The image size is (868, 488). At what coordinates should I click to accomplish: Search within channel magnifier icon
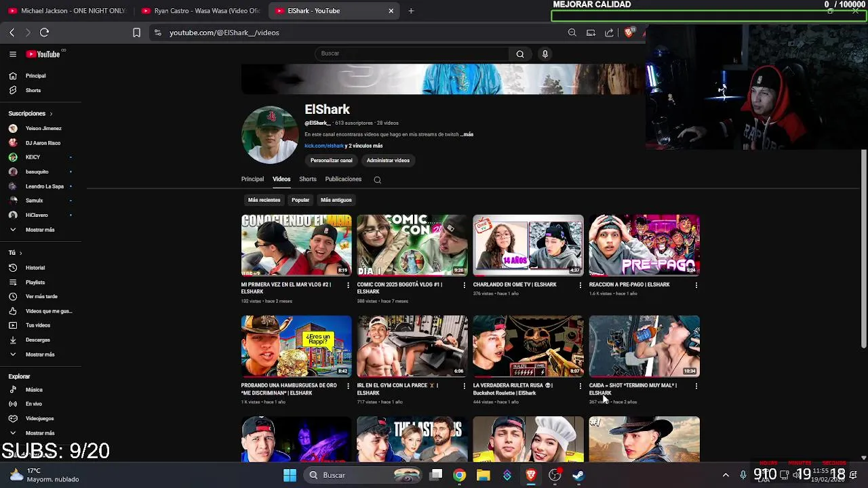pos(378,180)
